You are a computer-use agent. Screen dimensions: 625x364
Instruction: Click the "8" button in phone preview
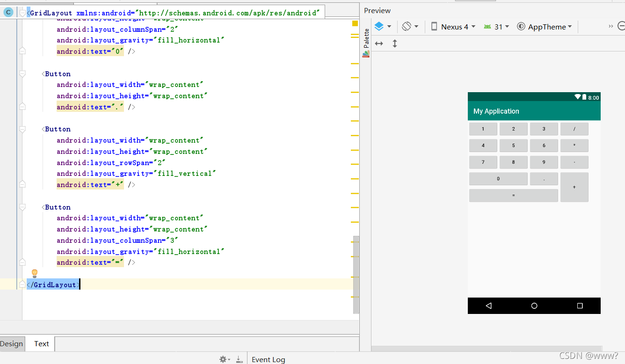[x=514, y=162]
